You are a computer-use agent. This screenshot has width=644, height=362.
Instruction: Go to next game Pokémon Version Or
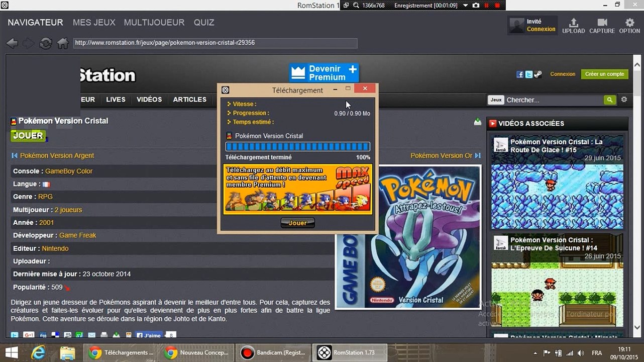(441, 156)
